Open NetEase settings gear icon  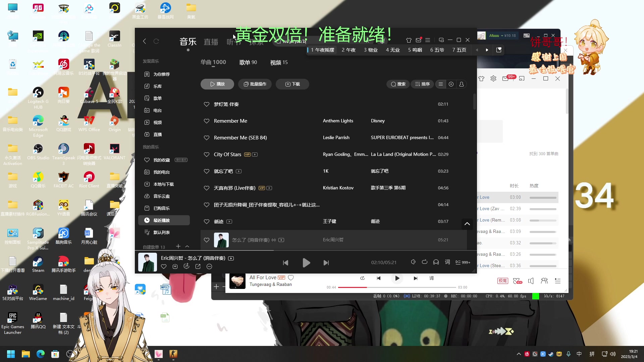tap(493, 78)
